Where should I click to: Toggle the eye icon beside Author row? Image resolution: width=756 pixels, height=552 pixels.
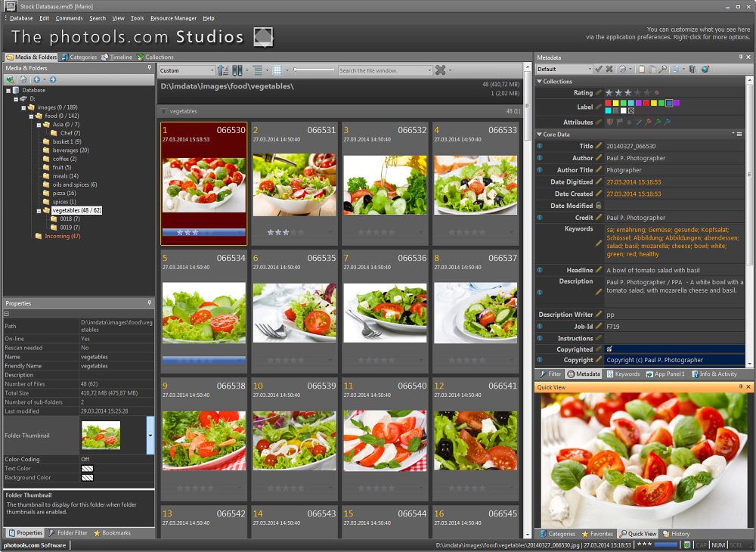(x=540, y=157)
